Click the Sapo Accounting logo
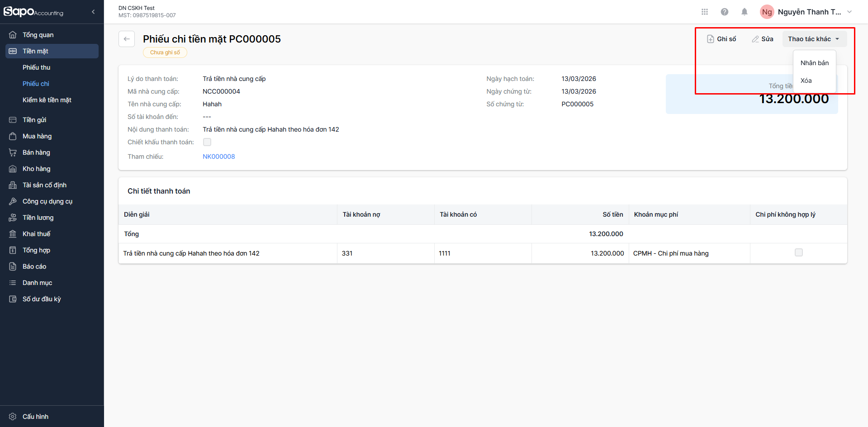Image resolution: width=868 pixels, height=427 pixels. click(x=33, y=12)
